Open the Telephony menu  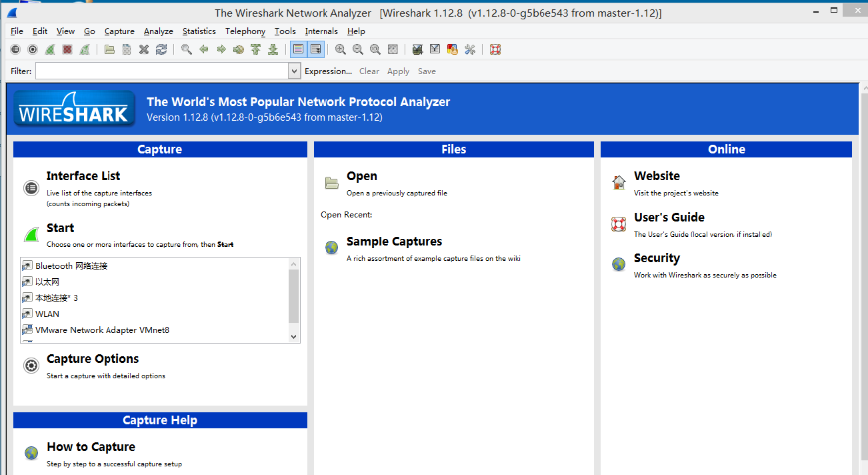point(245,31)
